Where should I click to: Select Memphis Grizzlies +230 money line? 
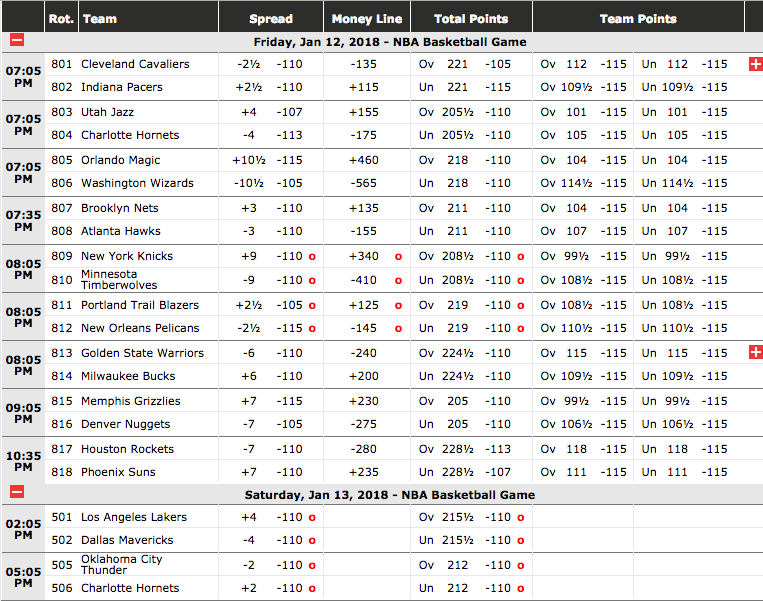pos(364,401)
